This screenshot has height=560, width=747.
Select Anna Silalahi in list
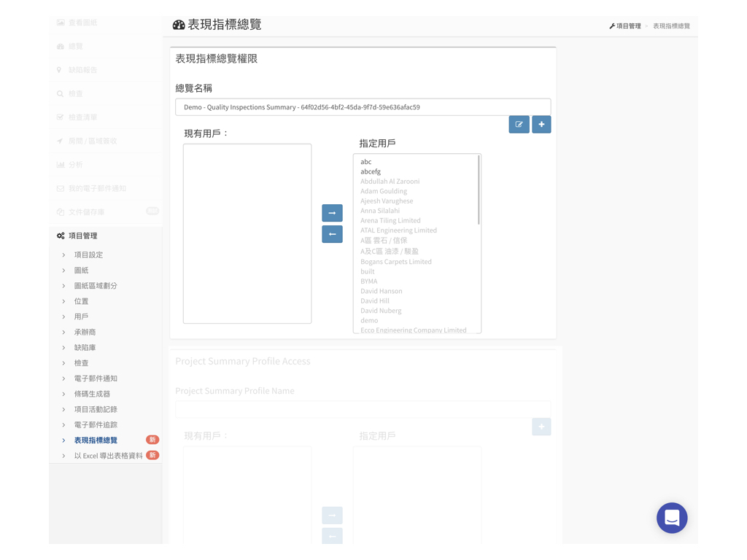(380, 211)
